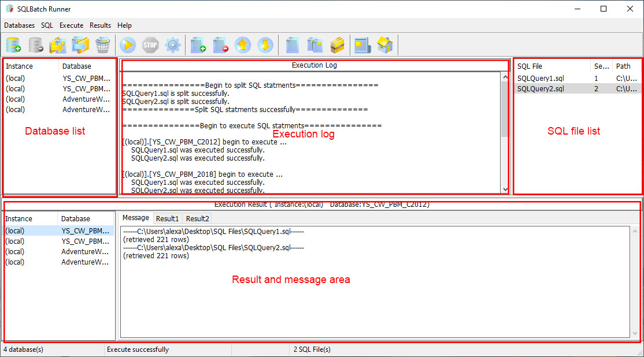The width and height of the screenshot is (644, 357).
Task: Click the Add Database toolbar icon
Action: point(13,44)
